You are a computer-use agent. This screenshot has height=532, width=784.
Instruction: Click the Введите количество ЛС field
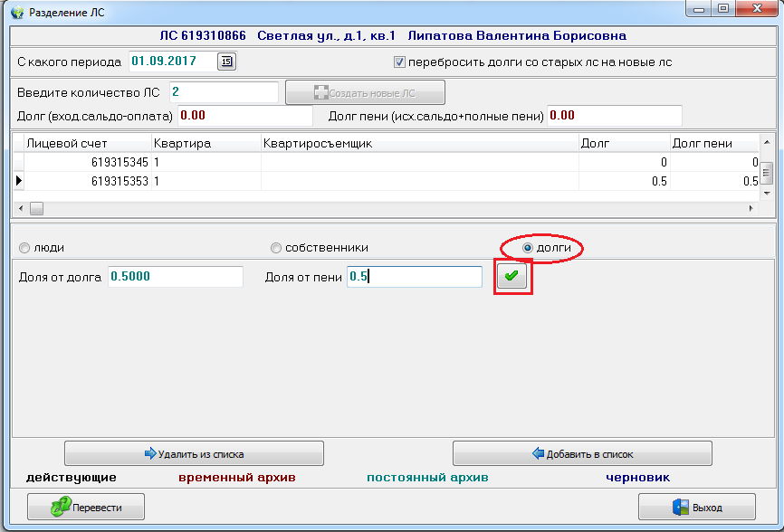223,92
